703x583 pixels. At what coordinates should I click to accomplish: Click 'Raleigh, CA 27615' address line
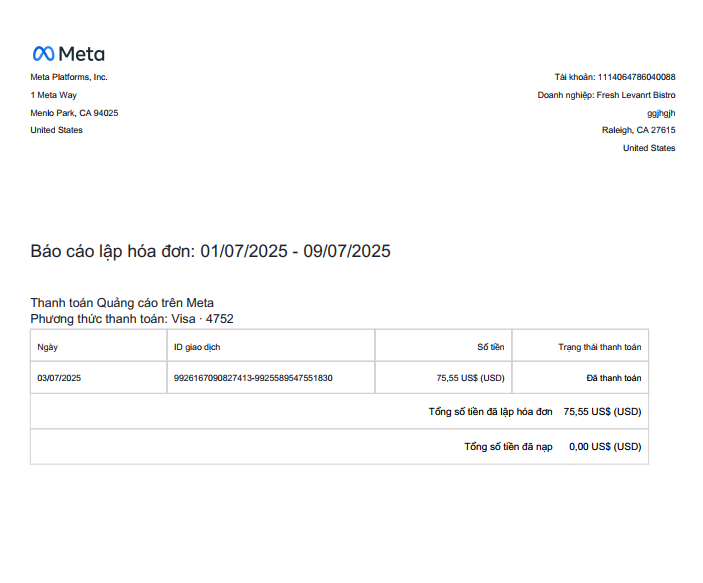[638, 130]
